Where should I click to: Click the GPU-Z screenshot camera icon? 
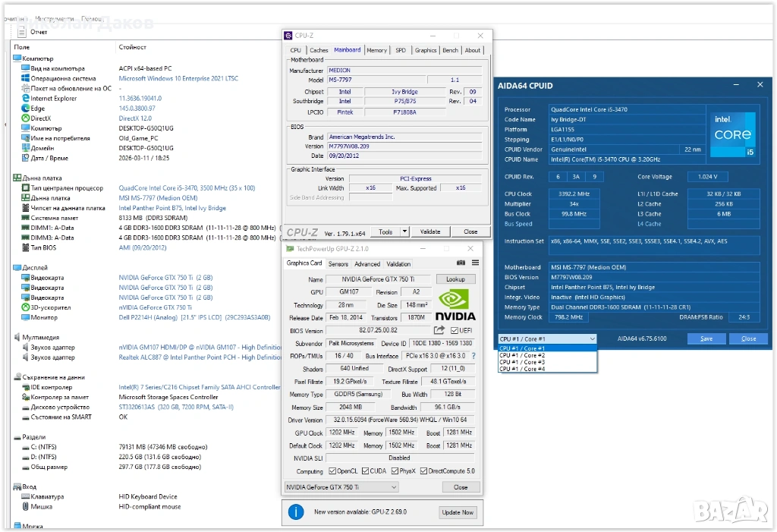point(461,263)
